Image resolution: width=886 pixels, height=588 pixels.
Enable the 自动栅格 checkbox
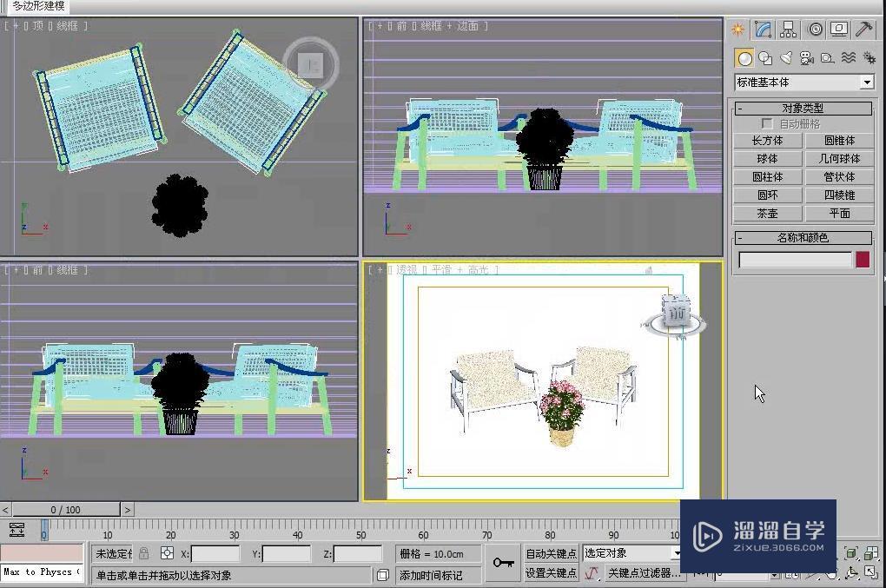(767, 123)
